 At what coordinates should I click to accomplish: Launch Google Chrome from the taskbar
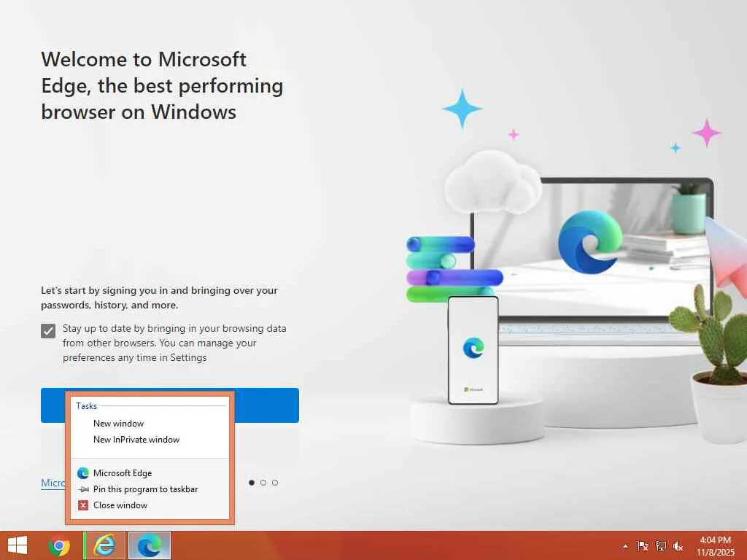click(59, 545)
